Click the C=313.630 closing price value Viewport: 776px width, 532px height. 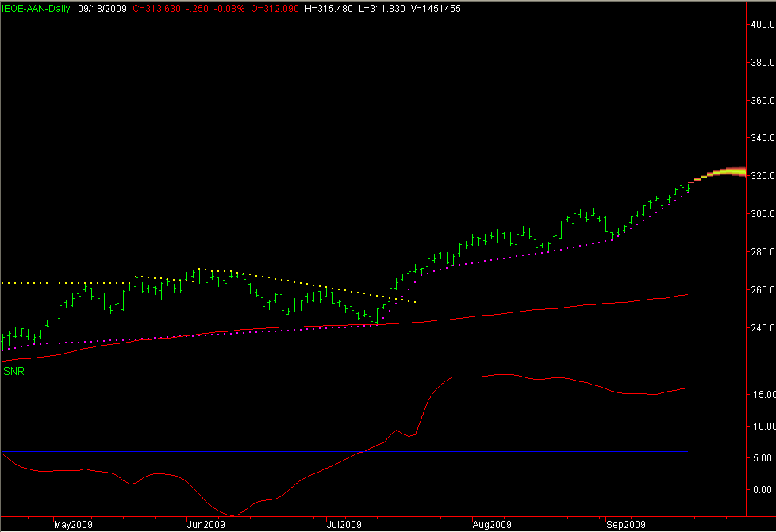pyautogui.click(x=156, y=8)
